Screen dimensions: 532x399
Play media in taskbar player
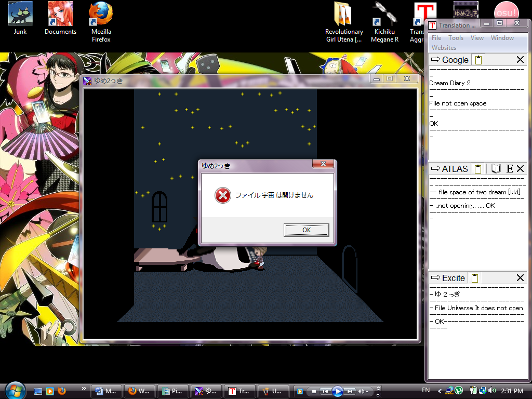tap(337, 391)
